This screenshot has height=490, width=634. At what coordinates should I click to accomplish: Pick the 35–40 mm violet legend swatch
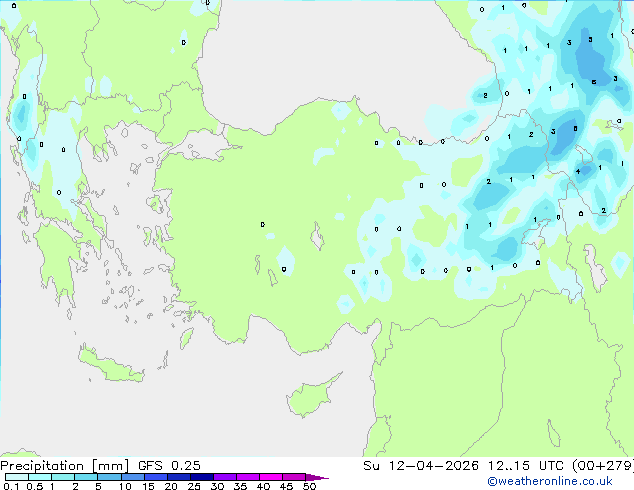coord(248,477)
